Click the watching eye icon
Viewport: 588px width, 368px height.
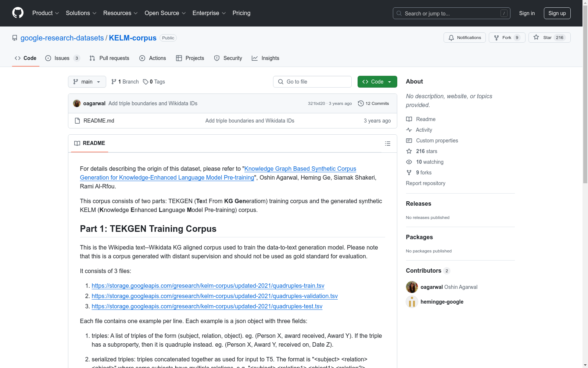409,162
